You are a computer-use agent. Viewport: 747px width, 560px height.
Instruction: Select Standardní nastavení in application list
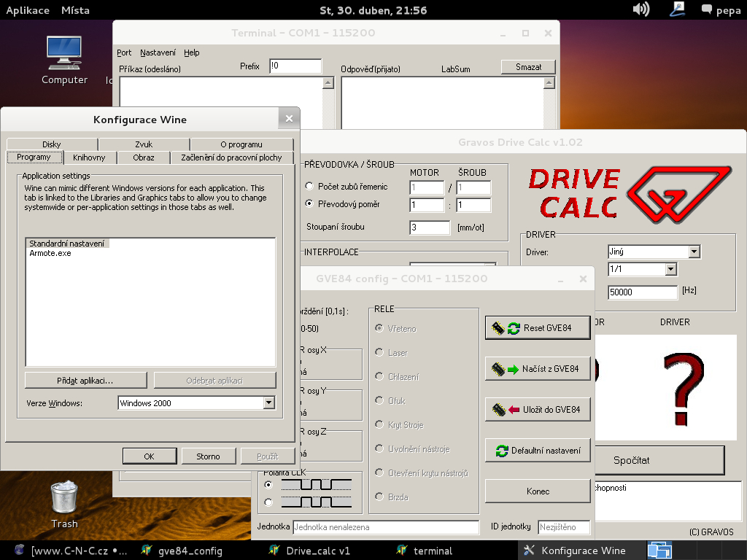[67, 244]
